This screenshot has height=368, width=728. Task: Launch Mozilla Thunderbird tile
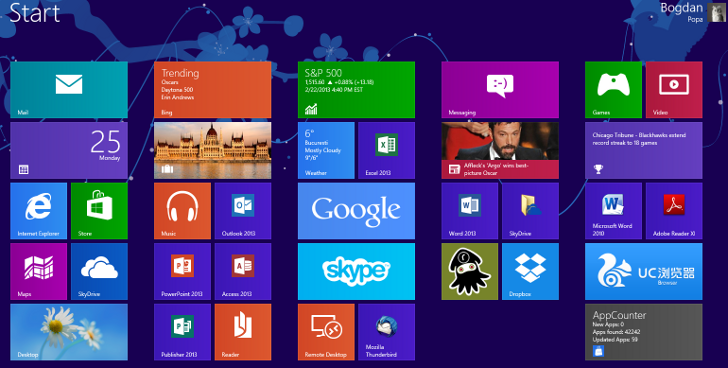[387, 332]
